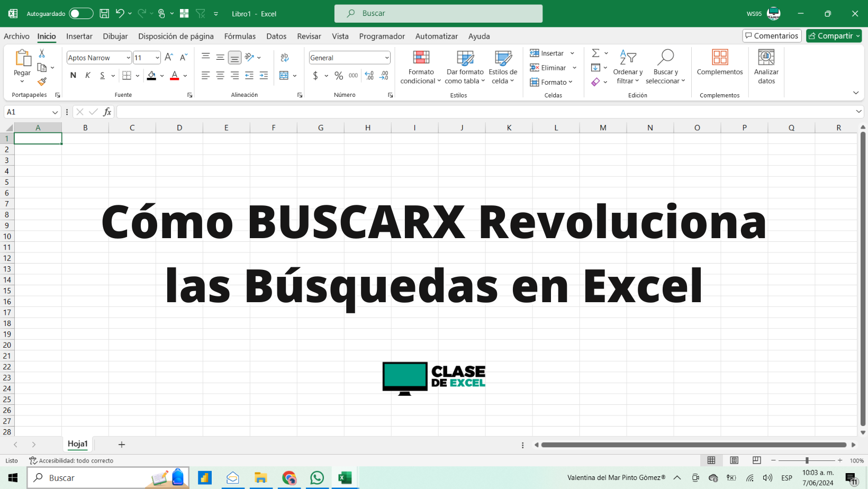
Task: Open the Datos tab
Action: coord(276,36)
